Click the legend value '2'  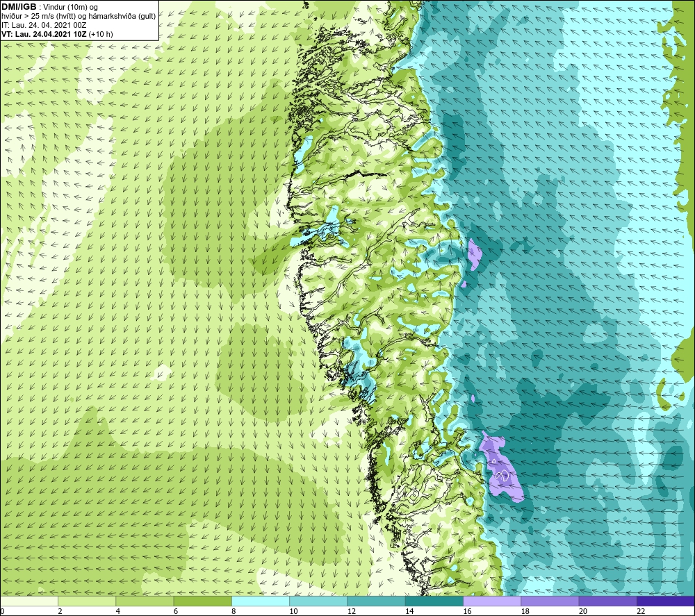60,612
